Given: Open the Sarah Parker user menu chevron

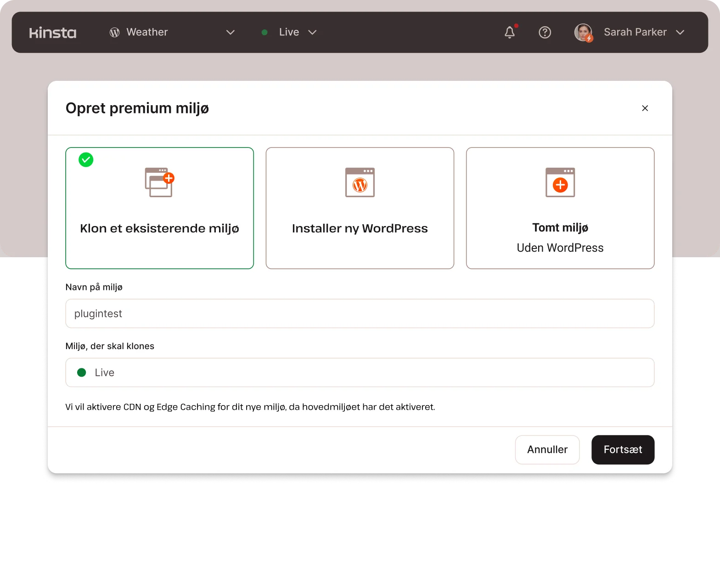Looking at the screenshot, I should (680, 32).
